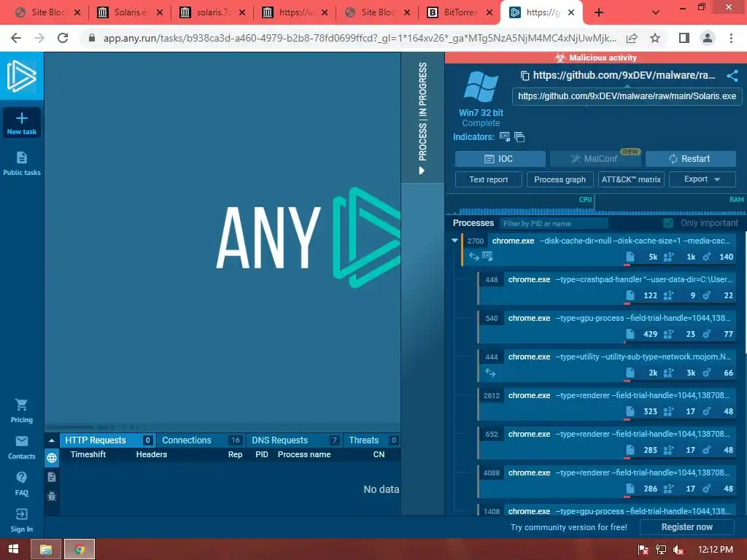Click the ANY.RUN logo in sidebar
Viewport: 747px width, 560px height.
point(21,76)
